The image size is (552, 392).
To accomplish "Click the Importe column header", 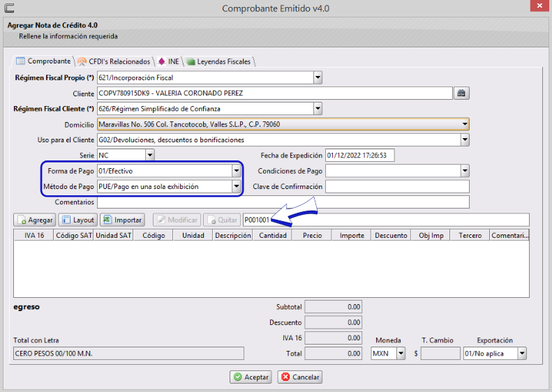I will pyautogui.click(x=352, y=236).
